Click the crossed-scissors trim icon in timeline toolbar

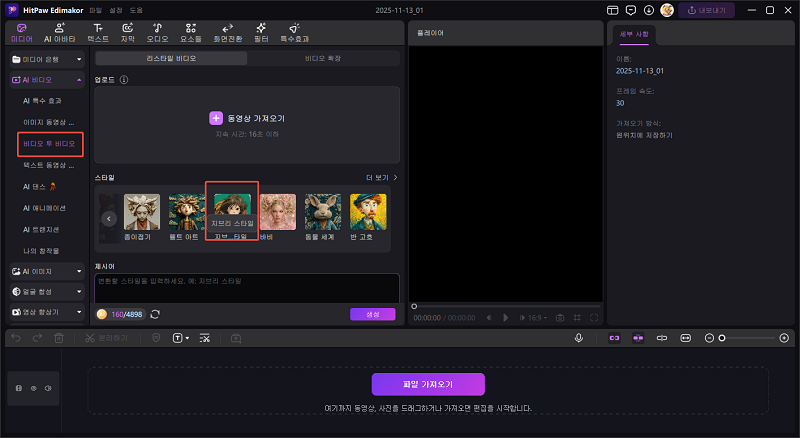[205, 338]
